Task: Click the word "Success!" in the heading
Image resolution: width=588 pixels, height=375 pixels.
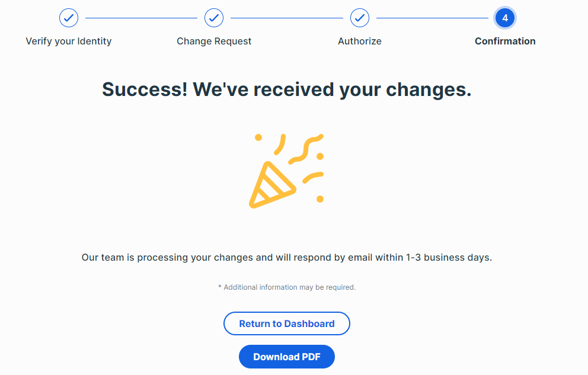Action: (x=144, y=89)
